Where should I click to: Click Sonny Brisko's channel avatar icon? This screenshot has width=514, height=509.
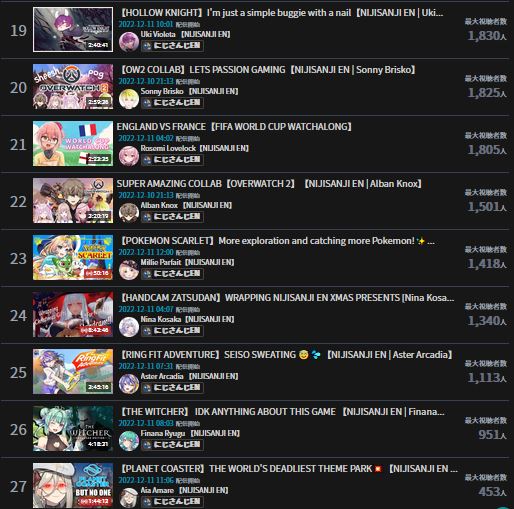click(129, 99)
